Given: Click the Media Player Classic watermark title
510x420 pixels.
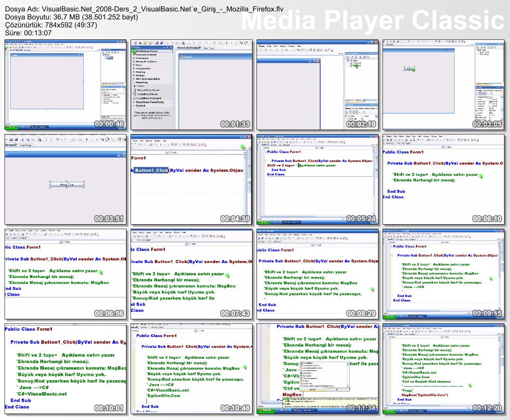Looking at the screenshot, I should click(x=374, y=21).
